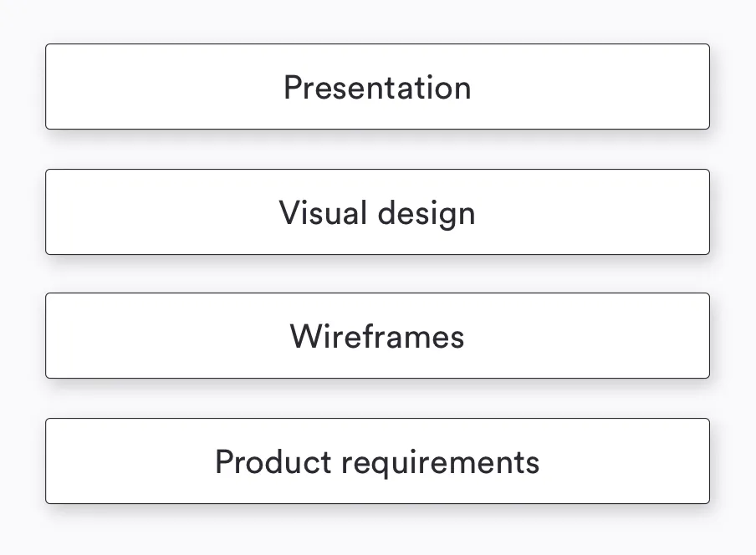
Task: Activate the Product requirements list entry
Action: click(377, 461)
